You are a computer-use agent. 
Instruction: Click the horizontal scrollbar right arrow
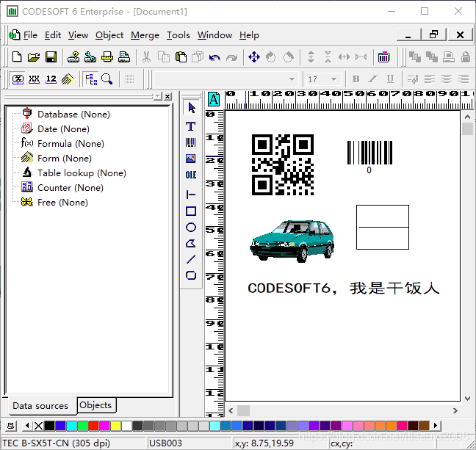(x=455, y=411)
